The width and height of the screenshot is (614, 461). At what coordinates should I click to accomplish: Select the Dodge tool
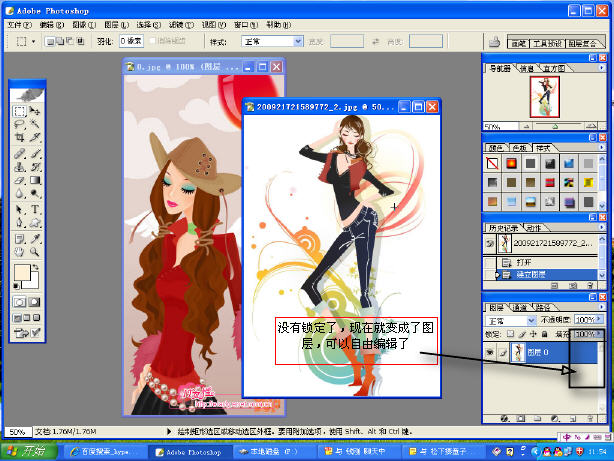coord(35,193)
